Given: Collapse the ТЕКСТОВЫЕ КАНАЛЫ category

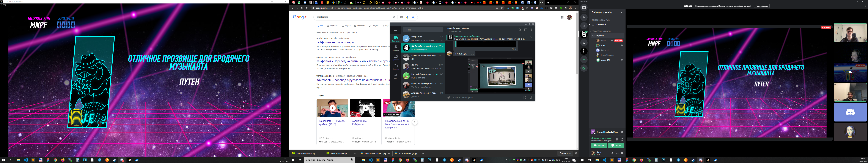Looking at the screenshot, I should (x=601, y=20).
